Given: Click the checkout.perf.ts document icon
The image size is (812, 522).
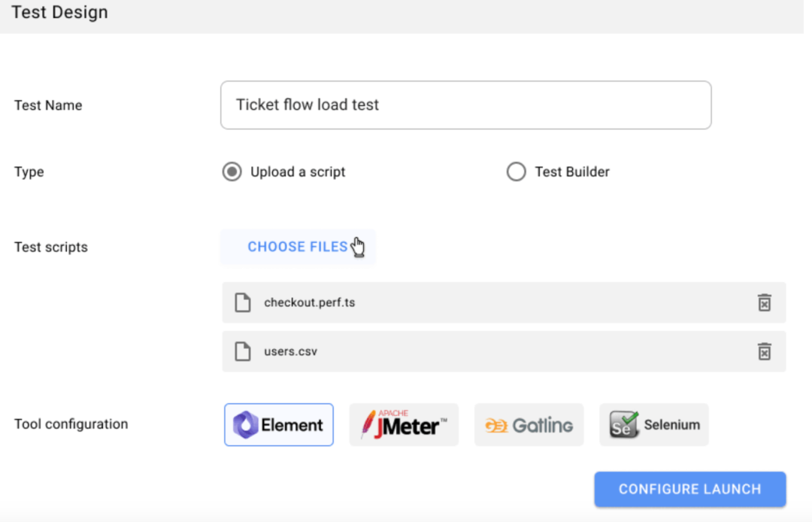Looking at the screenshot, I should [242, 303].
